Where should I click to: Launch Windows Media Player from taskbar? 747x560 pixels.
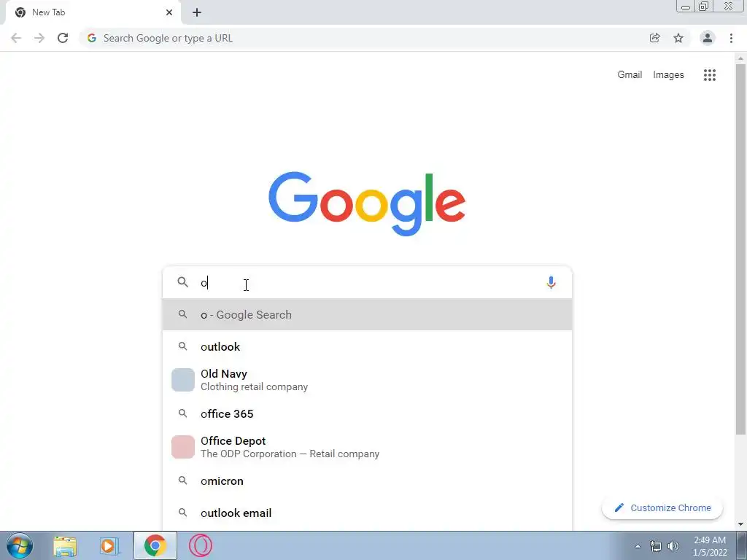point(109,545)
